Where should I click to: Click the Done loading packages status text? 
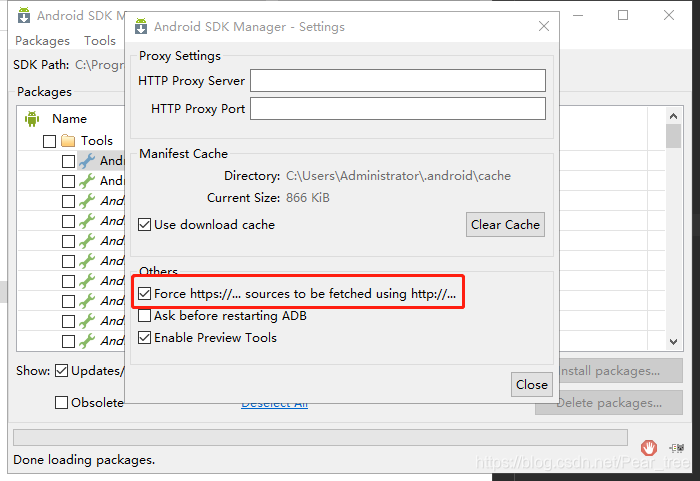(x=84, y=460)
